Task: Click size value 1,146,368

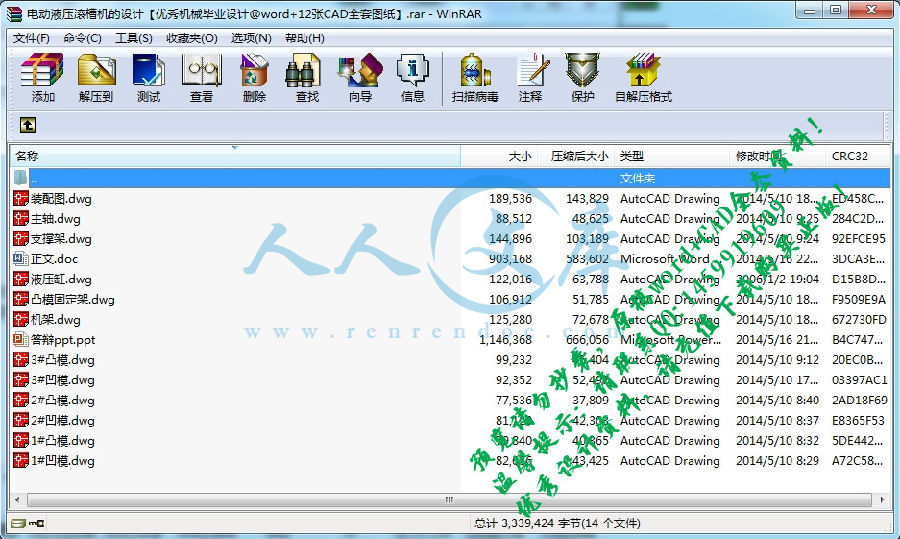Action: click(x=505, y=340)
